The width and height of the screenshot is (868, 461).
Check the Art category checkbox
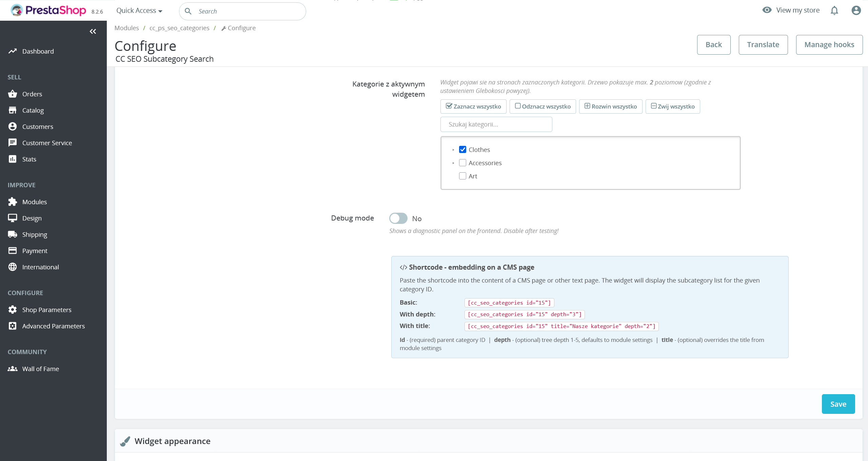point(462,176)
